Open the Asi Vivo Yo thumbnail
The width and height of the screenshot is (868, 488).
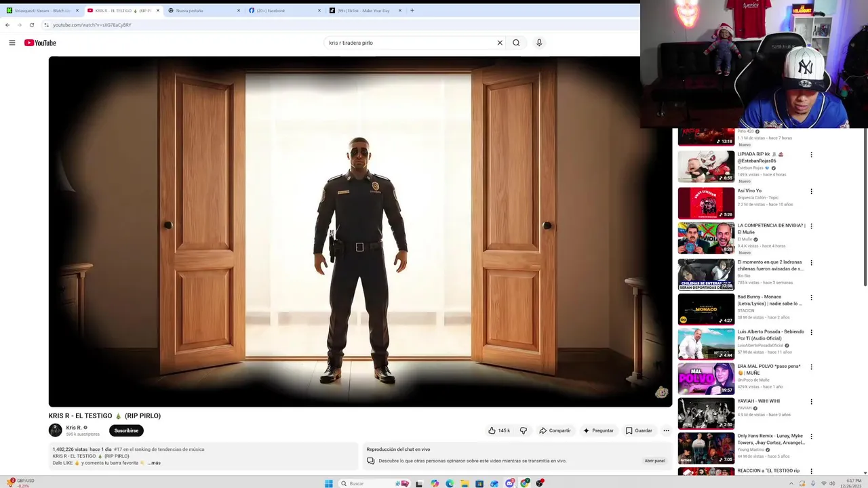[x=706, y=203]
